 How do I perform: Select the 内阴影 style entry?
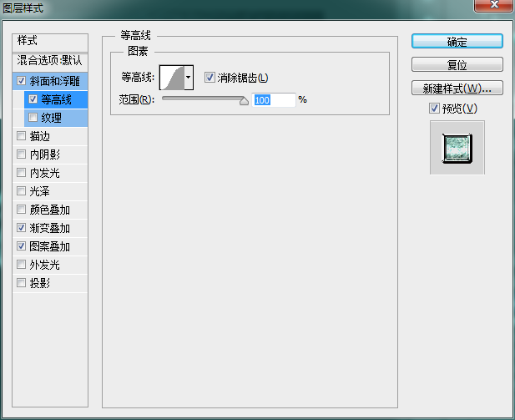(44, 154)
